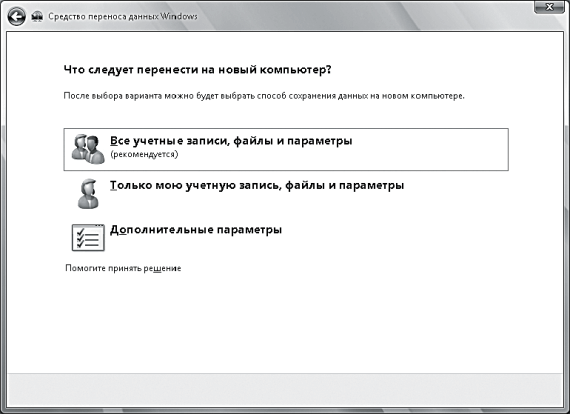Choose "Все учетные записи, файлы и параметры"

pyautogui.click(x=231, y=141)
